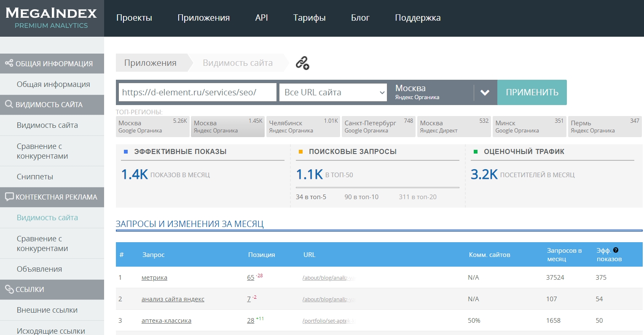Select Пермь Яндекс Органика region tab
Image resolution: width=644 pixels, height=335 pixels.
(605, 127)
